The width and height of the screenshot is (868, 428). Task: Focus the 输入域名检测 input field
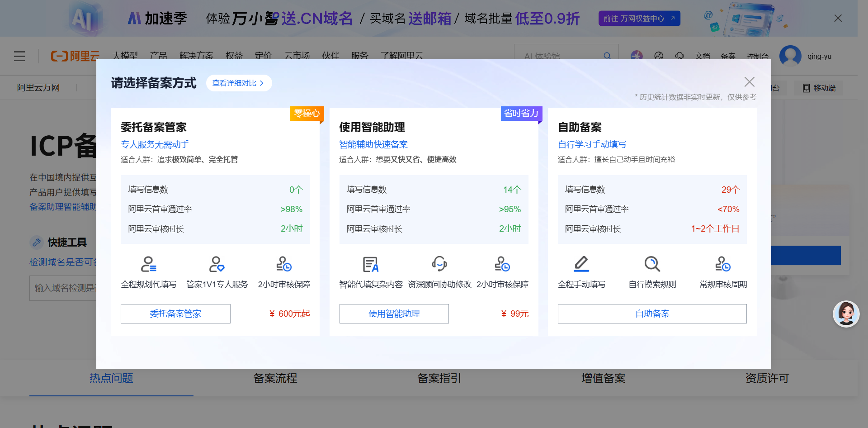63,288
